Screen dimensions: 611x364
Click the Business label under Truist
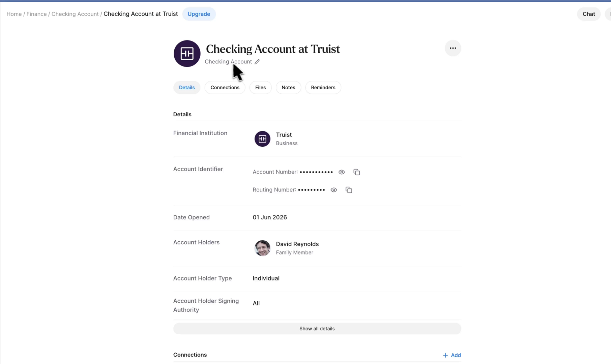287,144
